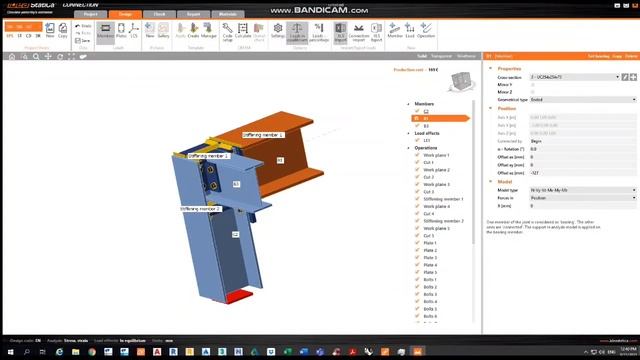
Task: Toggle the checkmark for Plate 1
Action: pos(417,243)
